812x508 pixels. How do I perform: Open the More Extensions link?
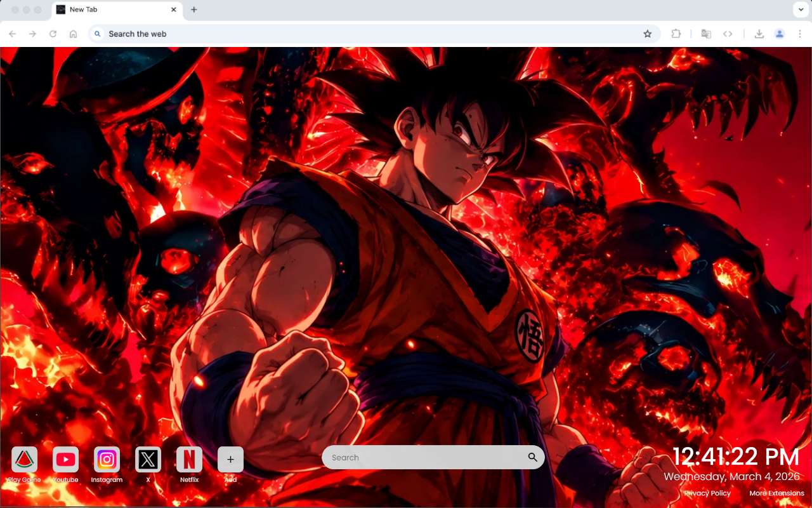pos(776,493)
